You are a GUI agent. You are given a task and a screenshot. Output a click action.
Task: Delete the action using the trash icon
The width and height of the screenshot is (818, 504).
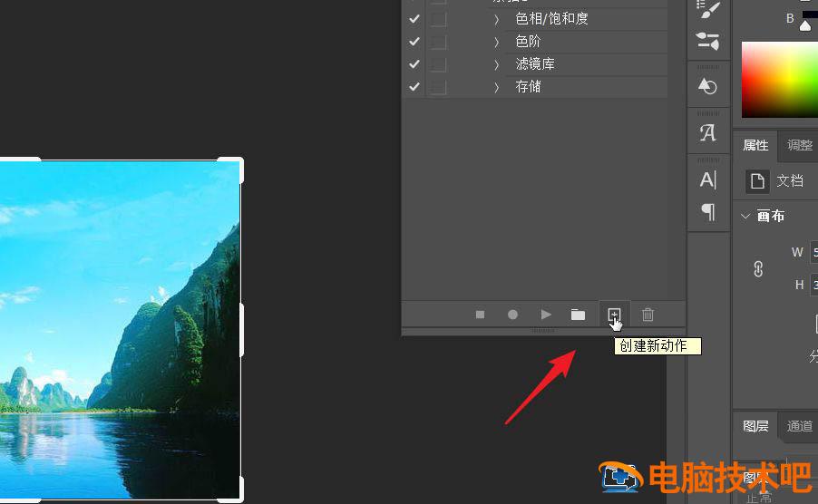click(x=648, y=315)
